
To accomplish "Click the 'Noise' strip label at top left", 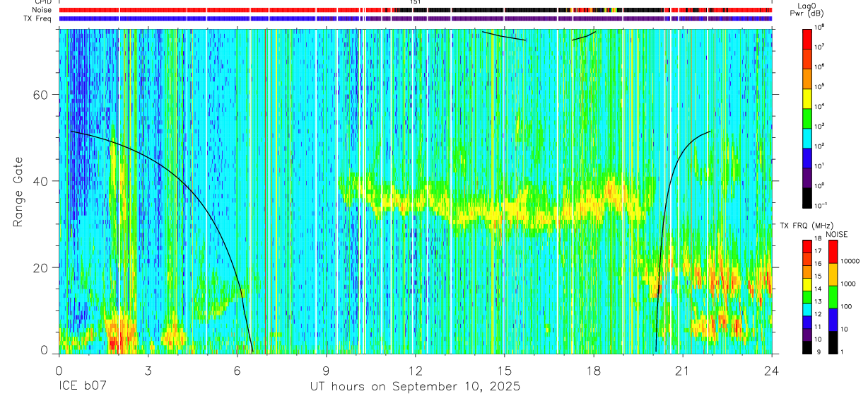I will coord(42,10).
